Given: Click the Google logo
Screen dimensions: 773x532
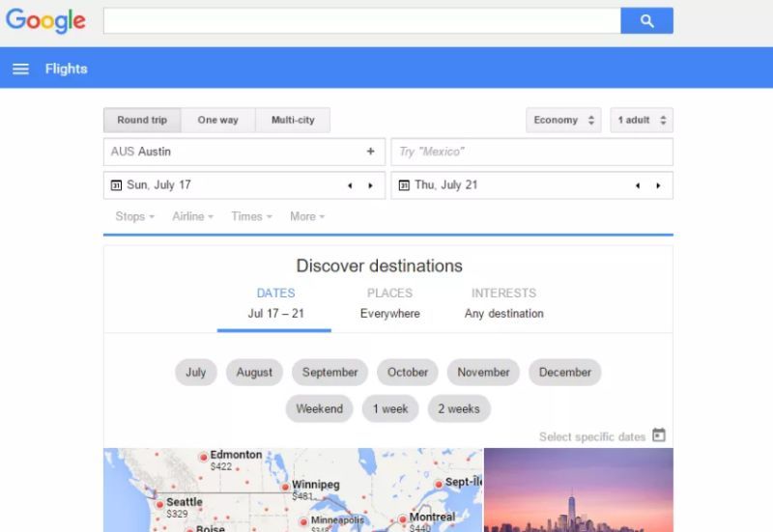Looking at the screenshot, I should 45,20.
